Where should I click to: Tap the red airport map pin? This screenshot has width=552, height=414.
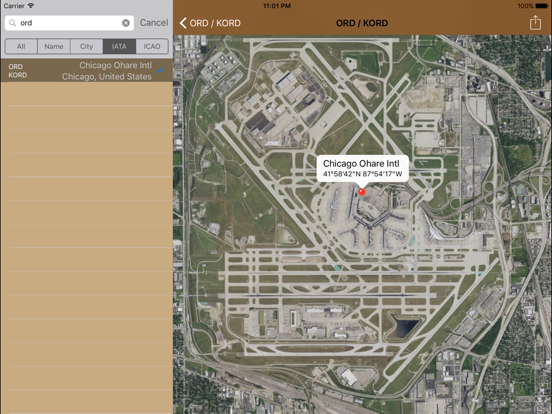pyautogui.click(x=362, y=192)
